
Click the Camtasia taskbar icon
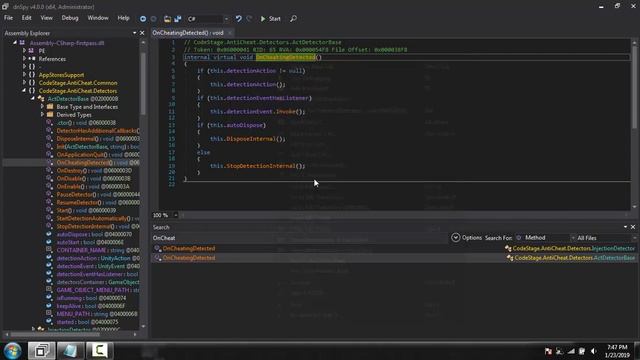pyautogui.click(x=99, y=350)
